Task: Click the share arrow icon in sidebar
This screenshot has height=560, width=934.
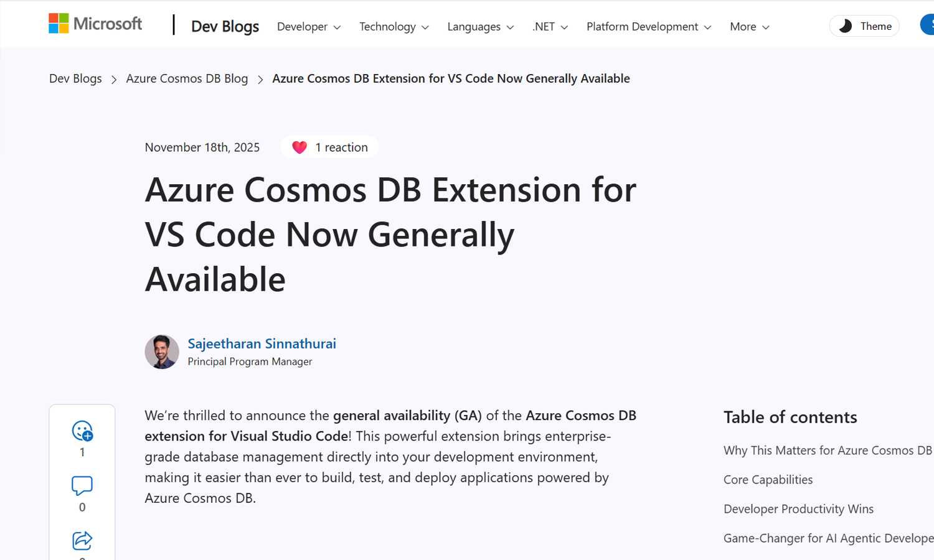Action: point(82,540)
